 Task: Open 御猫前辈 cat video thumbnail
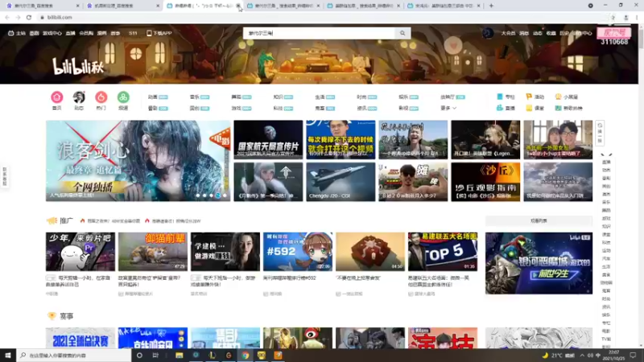[153, 252]
